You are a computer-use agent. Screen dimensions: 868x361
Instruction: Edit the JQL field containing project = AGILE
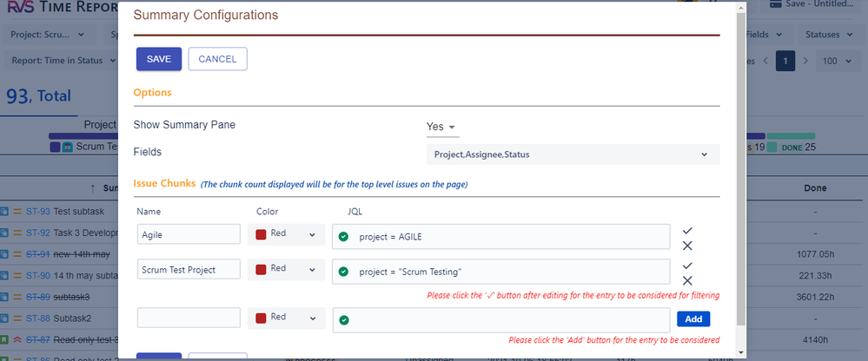click(x=501, y=237)
